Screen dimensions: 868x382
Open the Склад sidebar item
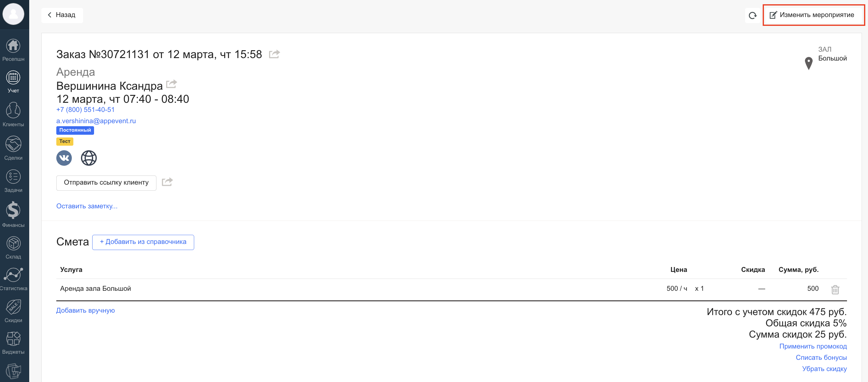point(13,248)
